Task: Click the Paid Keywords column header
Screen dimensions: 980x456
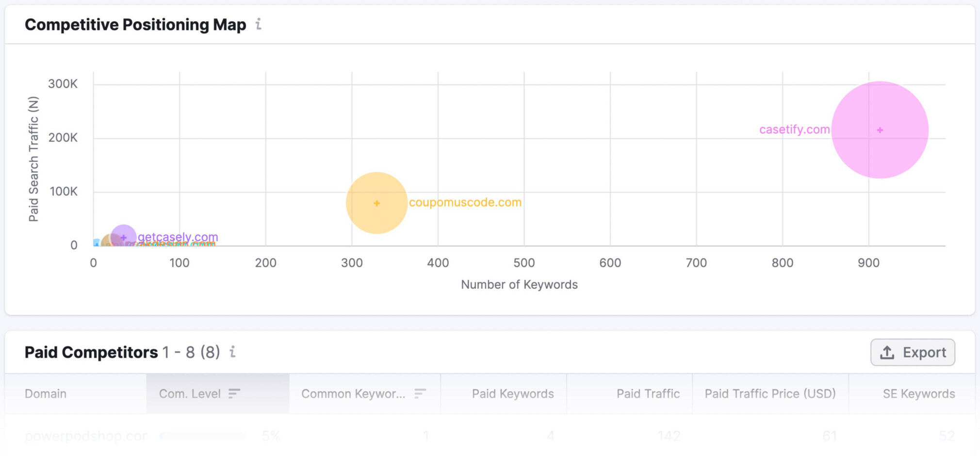Action: [513, 393]
